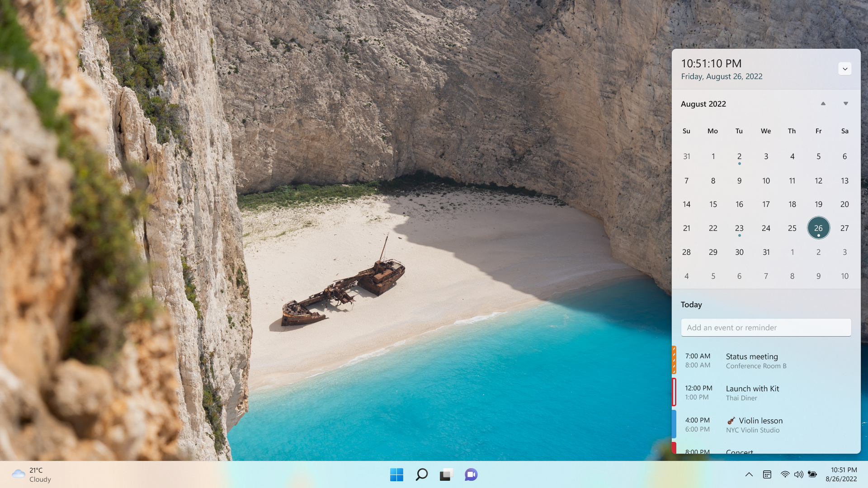Select August 23 in the calendar

(739, 228)
